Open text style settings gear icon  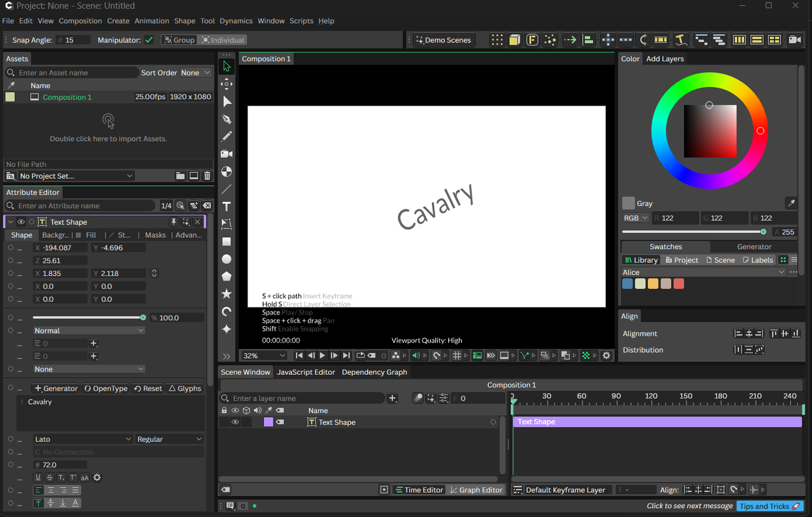97,478
